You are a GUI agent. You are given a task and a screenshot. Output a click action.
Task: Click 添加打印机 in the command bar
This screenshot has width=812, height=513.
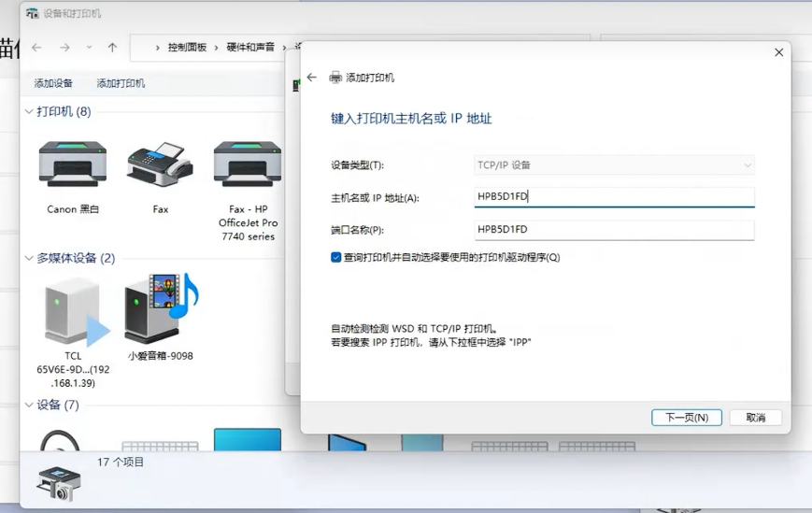pyautogui.click(x=121, y=83)
